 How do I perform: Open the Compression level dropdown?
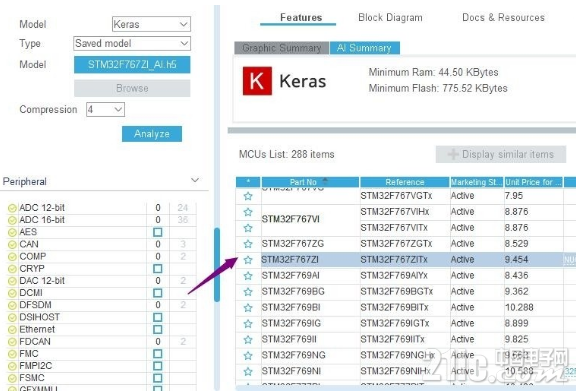(x=105, y=110)
